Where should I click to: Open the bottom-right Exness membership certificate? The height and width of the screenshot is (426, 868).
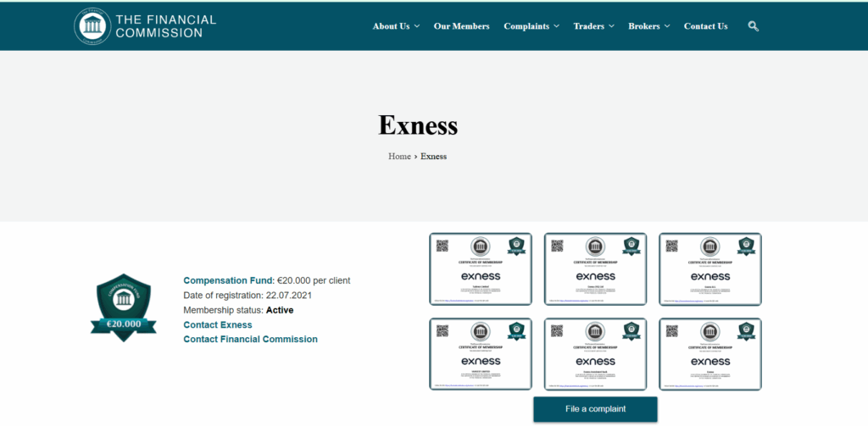coord(710,354)
